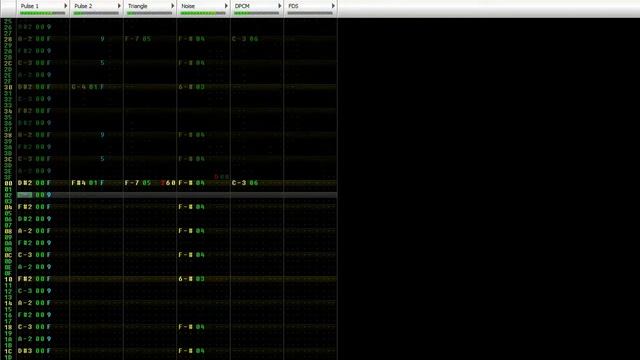Select the highlighted cursor row 02 note

(25, 195)
